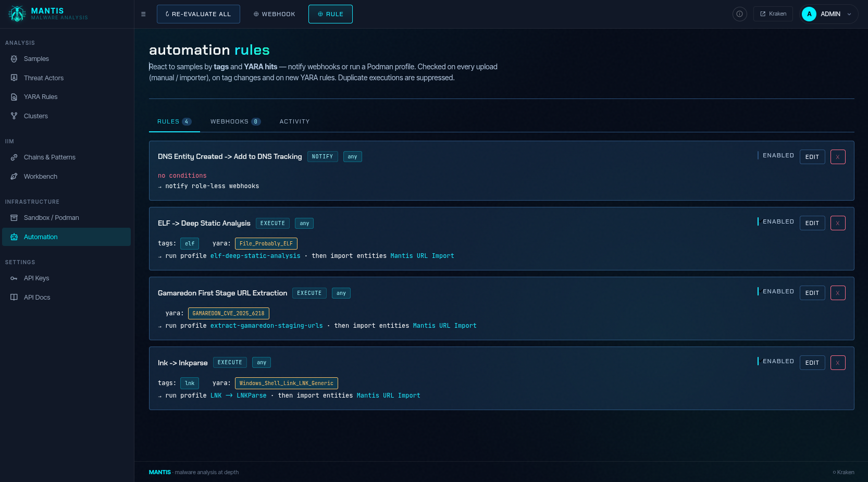Expand the ADMIN user dropdown chevron
Viewport: 868px width, 482px height.
849,14
